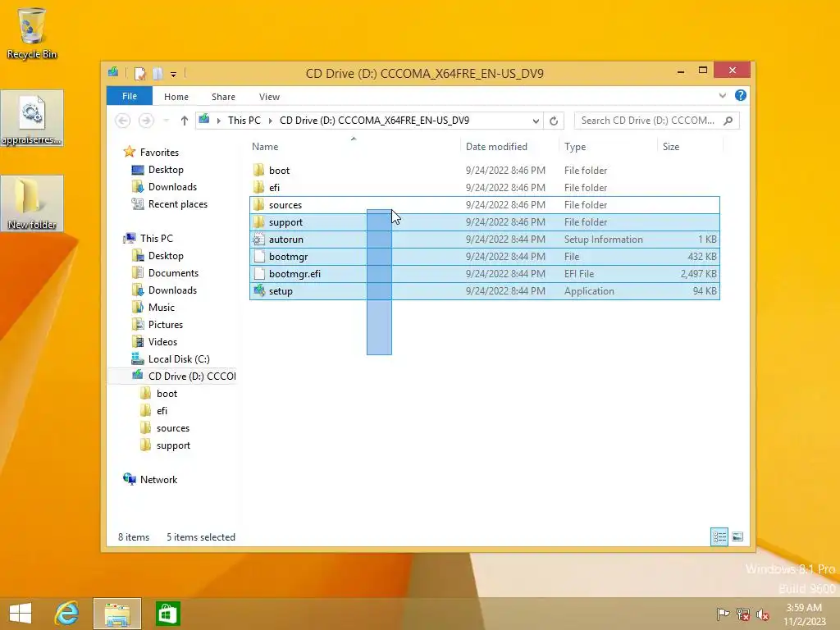Image resolution: width=840 pixels, height=630 pixels.
Task: Go up one folder level
Action: click(x=185, y=121)
